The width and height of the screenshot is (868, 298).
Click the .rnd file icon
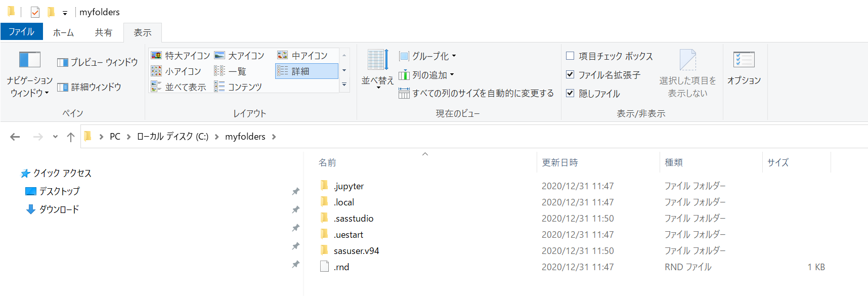325,267
